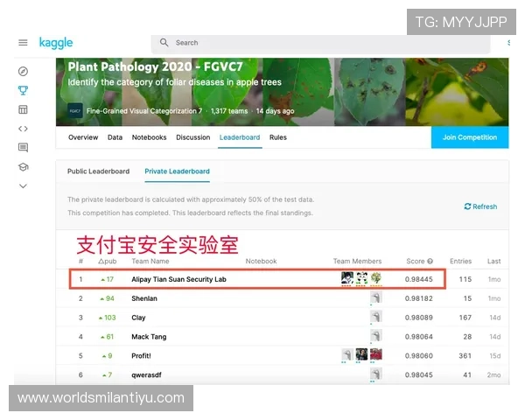The height and width of the screenshot is (420, 525).
Task: Click the score value 0.98045
Action: 419,374
